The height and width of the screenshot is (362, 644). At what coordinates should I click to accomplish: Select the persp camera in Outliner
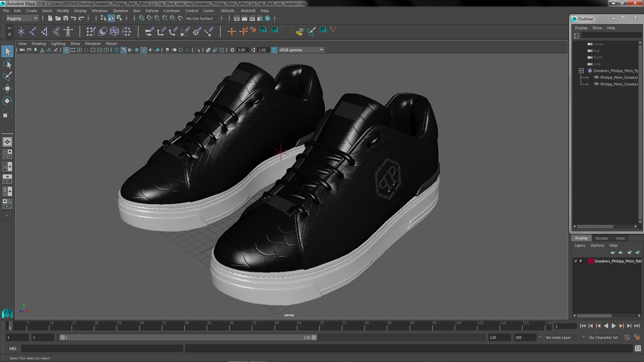[598, 44]
